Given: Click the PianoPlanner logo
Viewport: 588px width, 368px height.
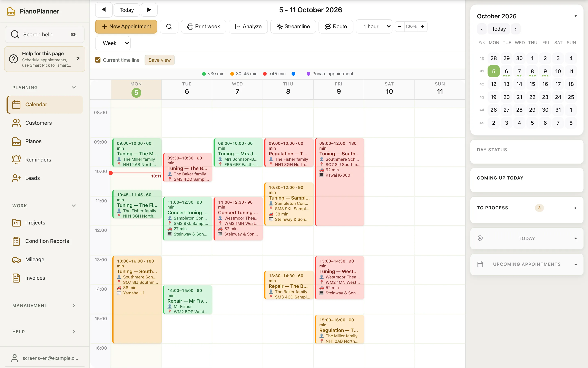Looking at the screenshot, I should (x=33, y=11).
